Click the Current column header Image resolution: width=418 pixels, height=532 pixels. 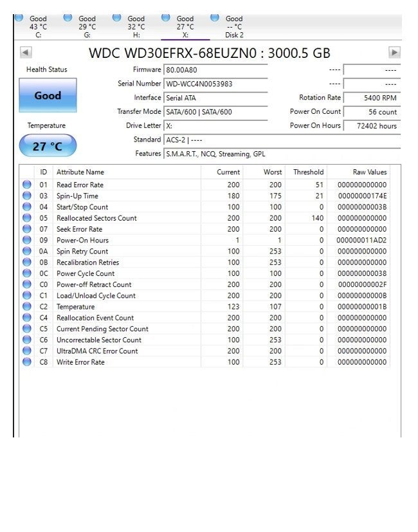222,172
